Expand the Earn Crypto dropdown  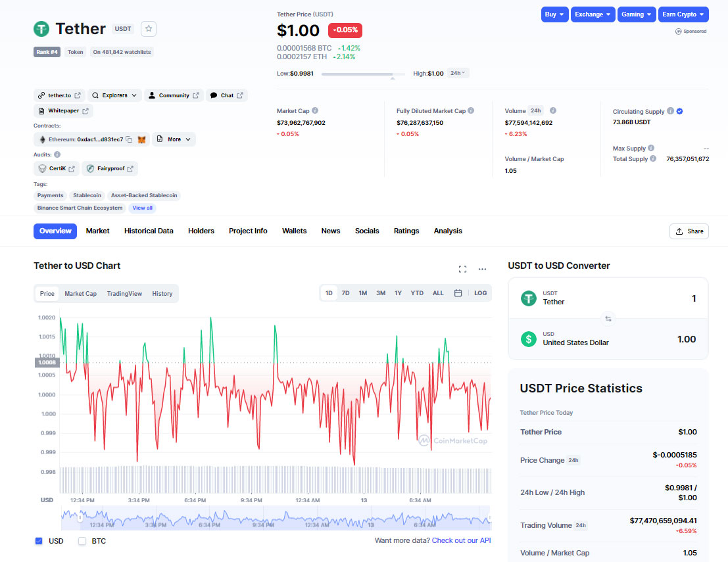tap(683, 14)
